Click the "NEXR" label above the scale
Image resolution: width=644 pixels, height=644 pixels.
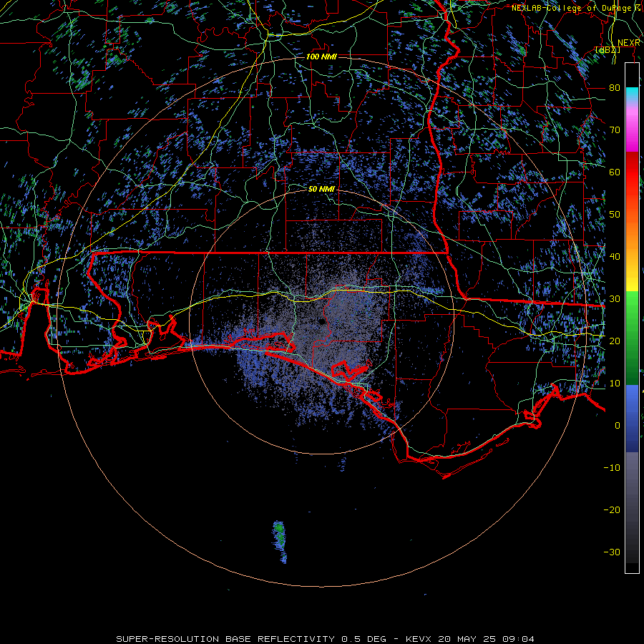tap(628, 43)
